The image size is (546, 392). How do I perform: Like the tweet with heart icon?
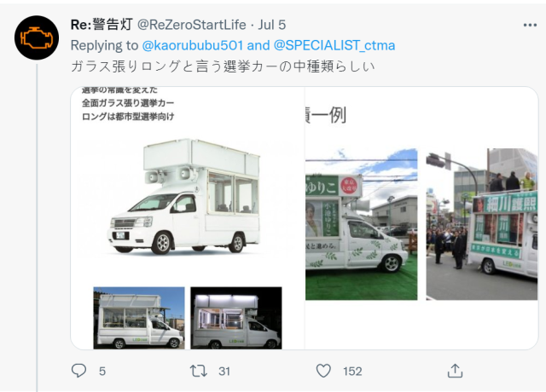point(323,371)
